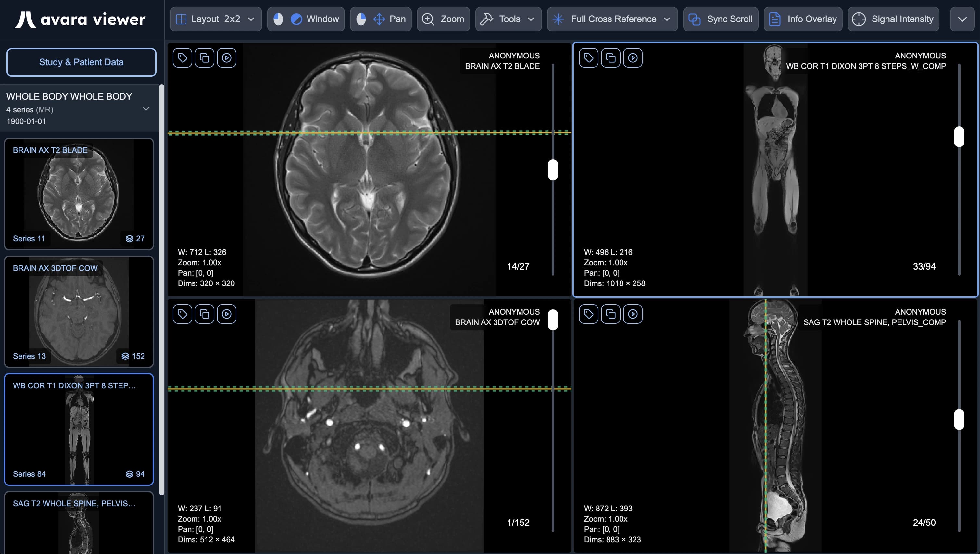Start cine playback on the SAG T2 WHOLE SPINE viewport
The width and height of the screenshot is (980, 554).
point(633,313)
